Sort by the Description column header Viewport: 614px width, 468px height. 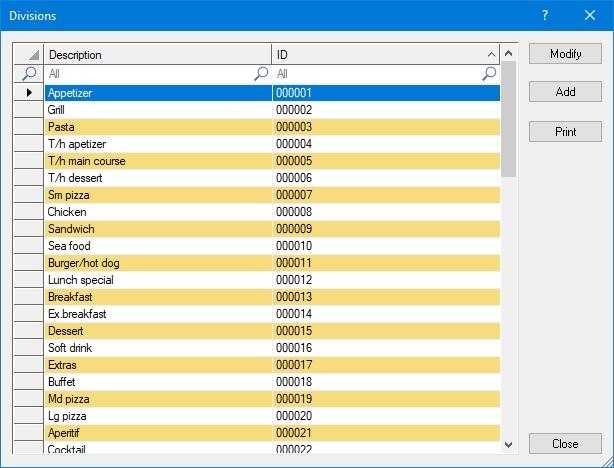[x=158, y=55]
